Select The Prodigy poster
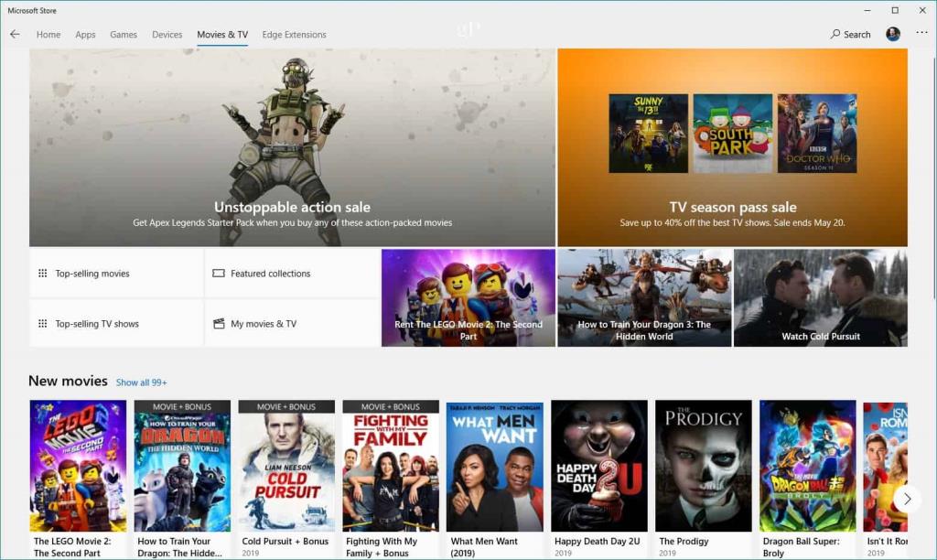This screenshot has width=937, height=560. coord(704,466)
